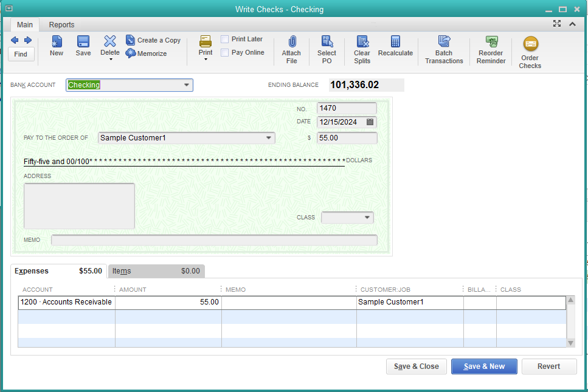This screenshot has height=392, width=588.
Task: Open the Class dropdown on the check
Action: click(x=367, y=218)
